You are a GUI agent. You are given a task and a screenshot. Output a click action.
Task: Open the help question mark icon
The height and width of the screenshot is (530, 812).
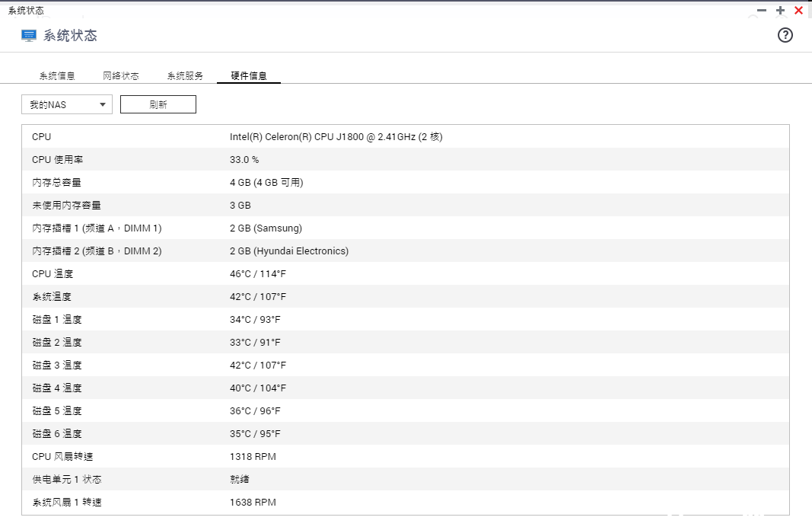click(785, 35)
